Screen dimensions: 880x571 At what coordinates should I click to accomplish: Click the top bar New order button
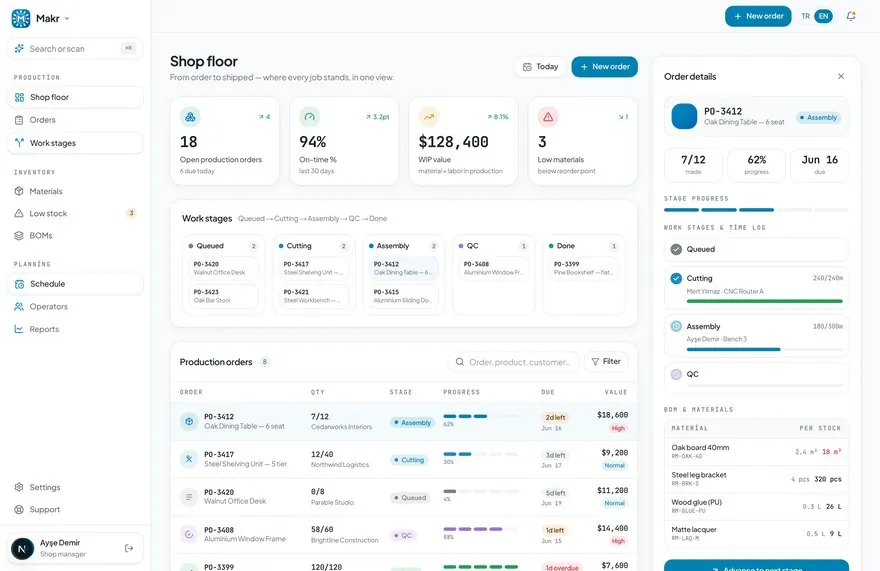tap(758, 16)
